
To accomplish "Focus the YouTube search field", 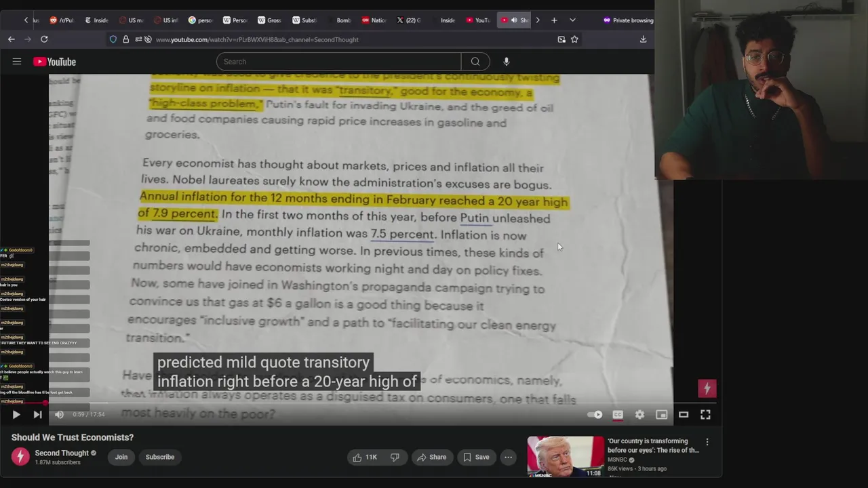I will [x=338, y=62].
